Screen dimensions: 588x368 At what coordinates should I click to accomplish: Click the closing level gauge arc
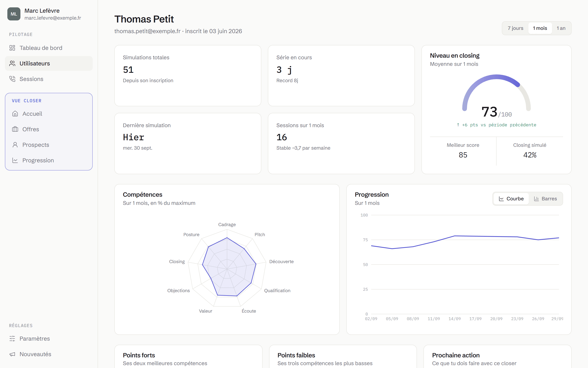(x=496, y=77)
